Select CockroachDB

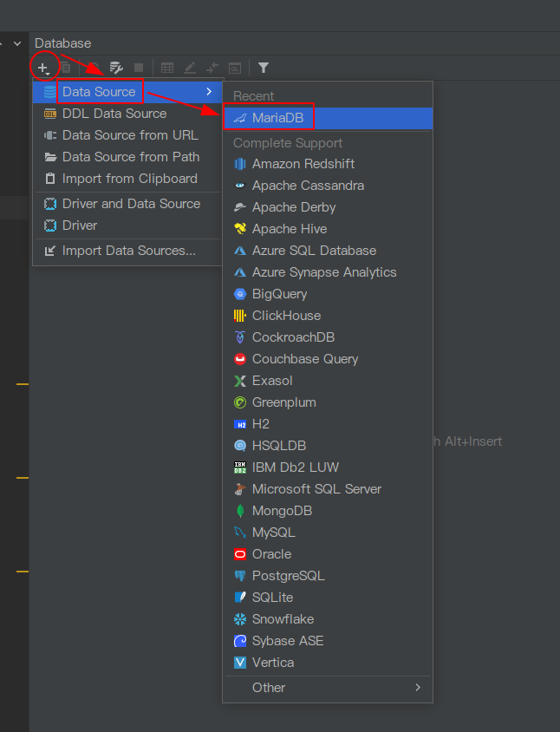(328, 337)
